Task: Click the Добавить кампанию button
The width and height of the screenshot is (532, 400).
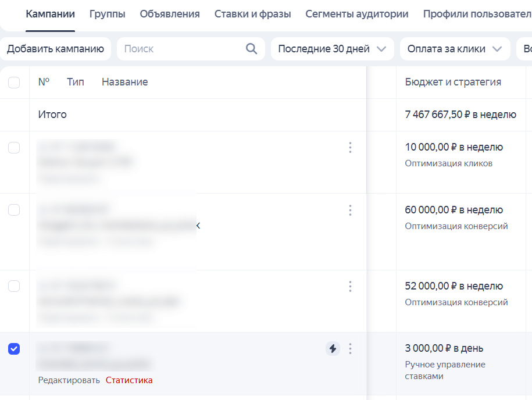Action: click(x=56, y=49)
